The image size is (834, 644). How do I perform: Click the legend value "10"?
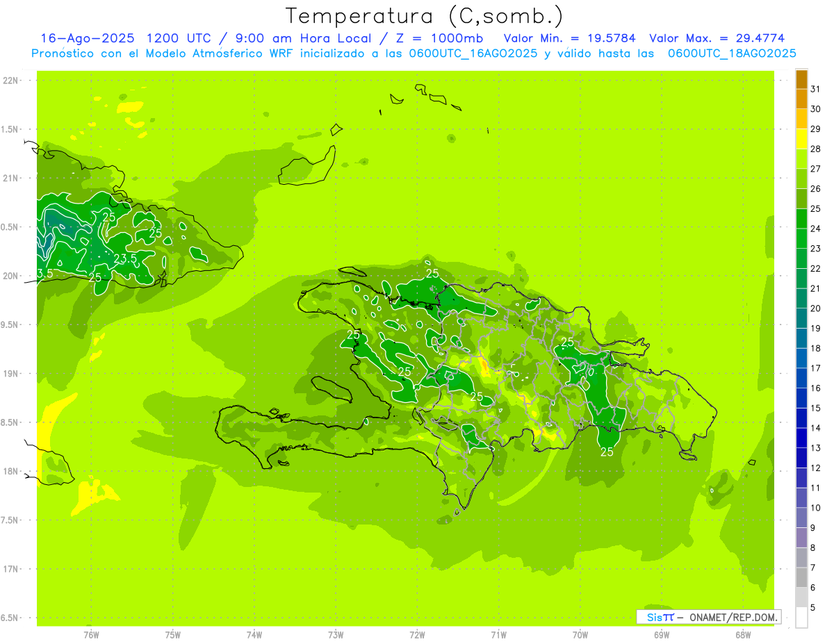(816, 508)
